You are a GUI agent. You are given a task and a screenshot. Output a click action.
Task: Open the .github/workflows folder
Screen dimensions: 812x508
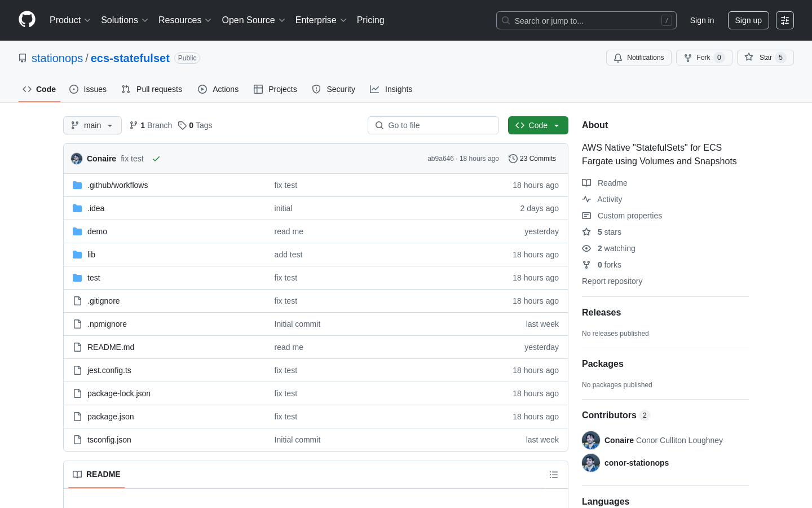(118, 185)
